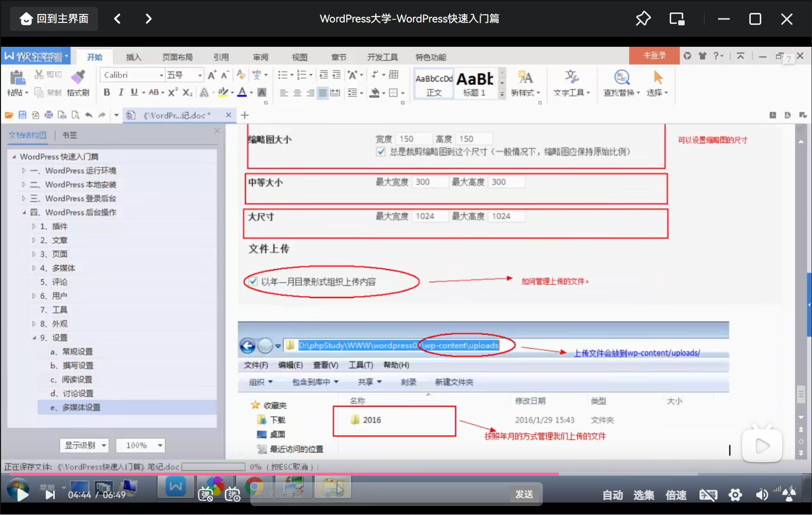Open danmaku settings icon
812x515 pixels.
pyautogui.click(x=232, y=495)
